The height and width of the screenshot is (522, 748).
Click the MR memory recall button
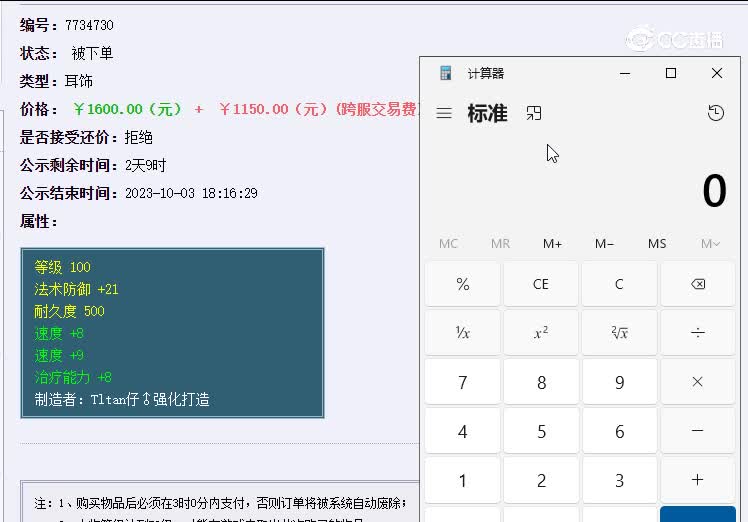(500, 244)
